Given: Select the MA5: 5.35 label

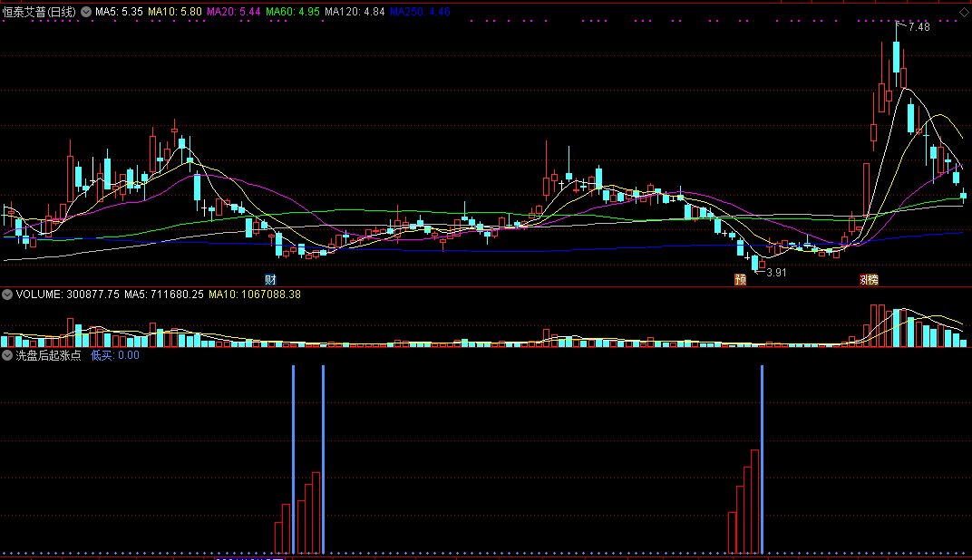Looking at the screenshot, I should pos(119,12).
